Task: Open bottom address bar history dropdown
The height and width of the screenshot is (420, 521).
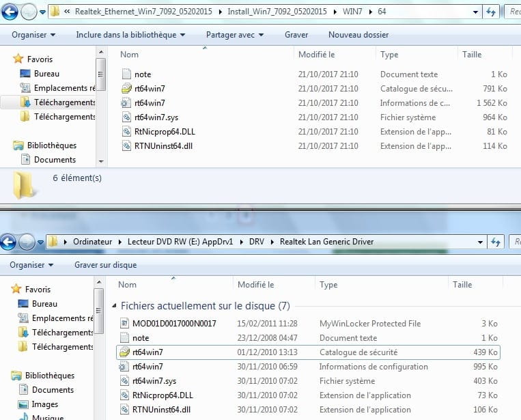Action: (x=480, y=242)
